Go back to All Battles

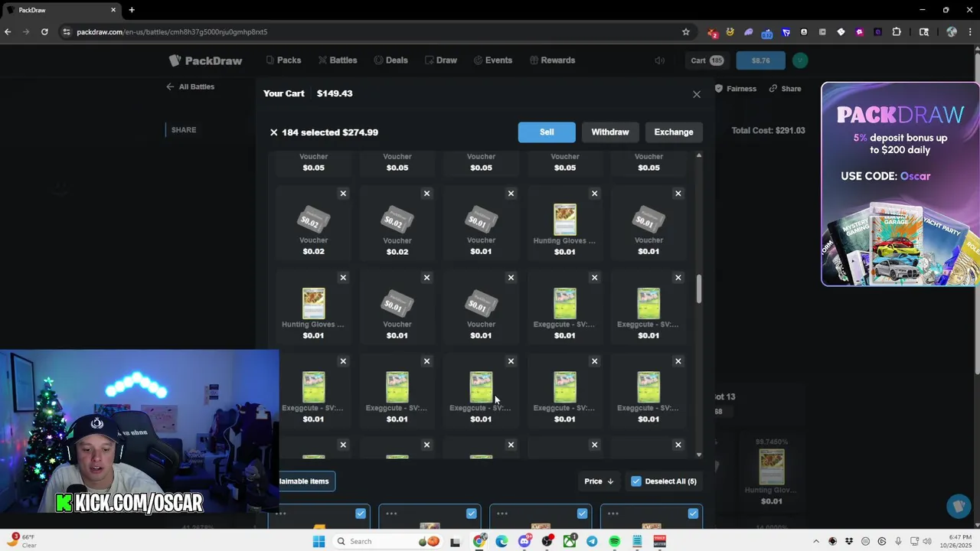pyautogui.click(x=190, y=86)
